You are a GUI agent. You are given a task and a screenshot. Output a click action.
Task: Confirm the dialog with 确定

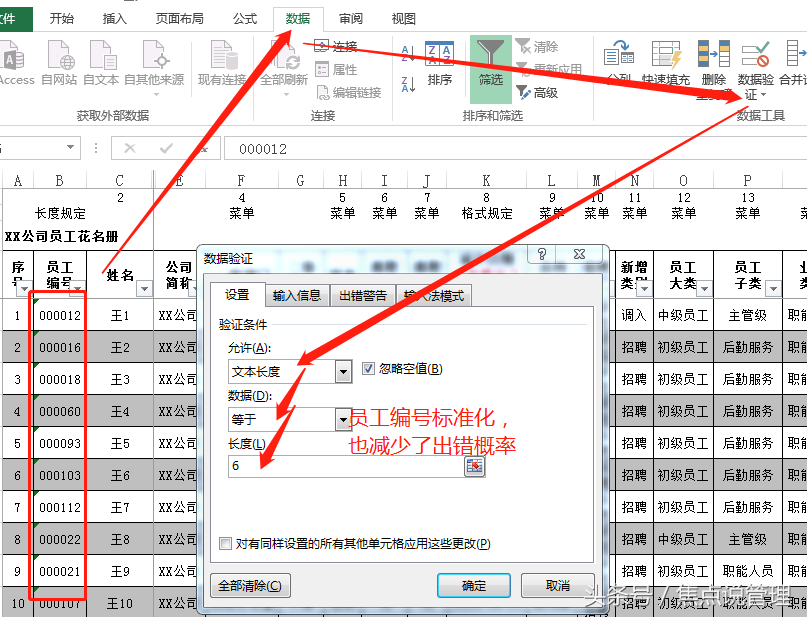click(x=474, y=586)
